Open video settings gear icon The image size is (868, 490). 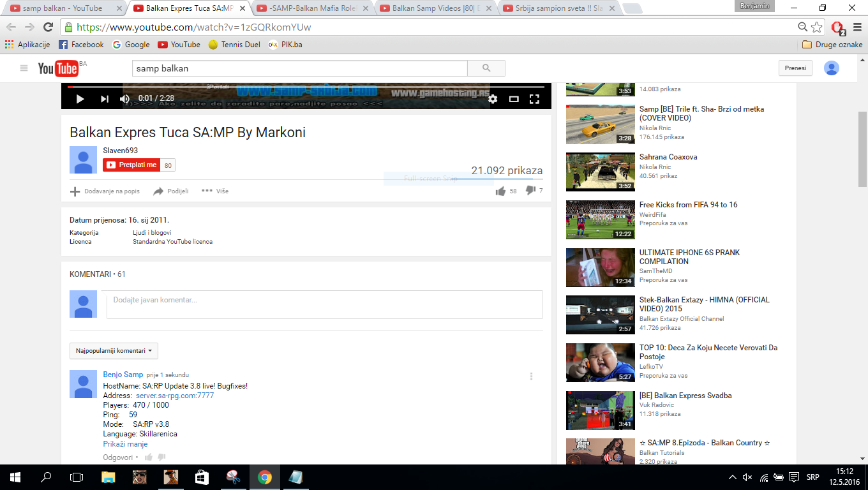(493, 99)
